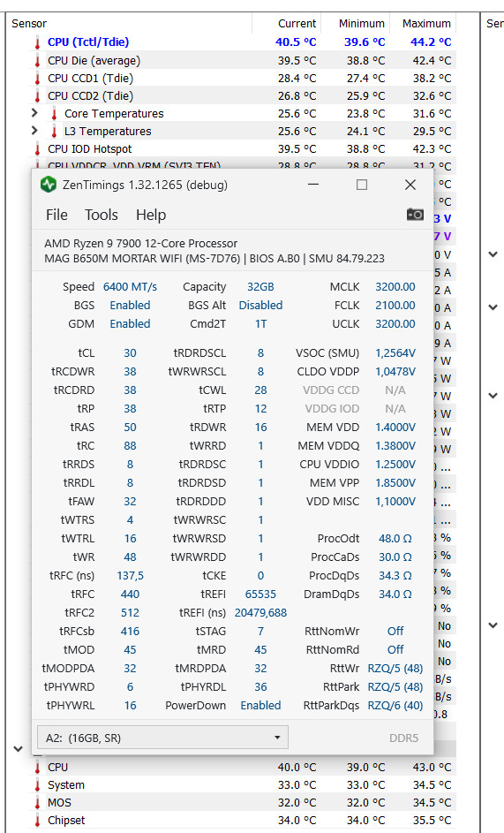Click the tWR value 48

130,557
